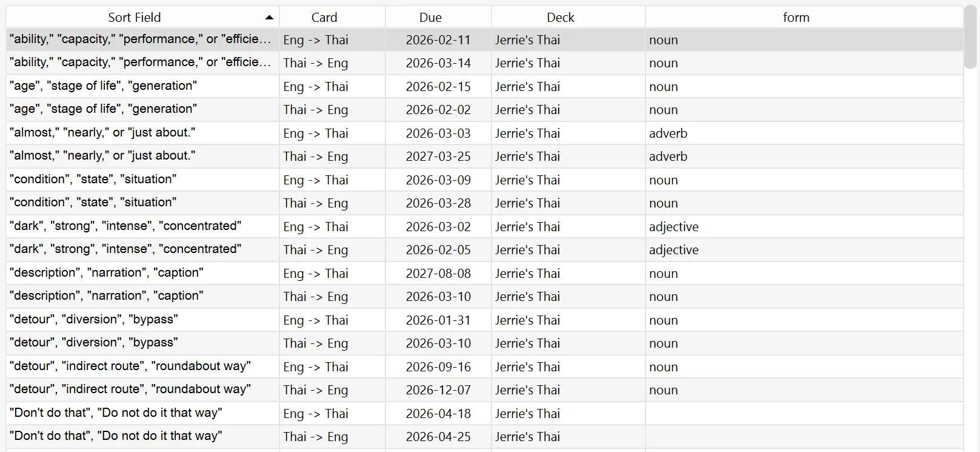Click Jerrie's Thai deck cell due 2026-04-25

tap(527, 437)
